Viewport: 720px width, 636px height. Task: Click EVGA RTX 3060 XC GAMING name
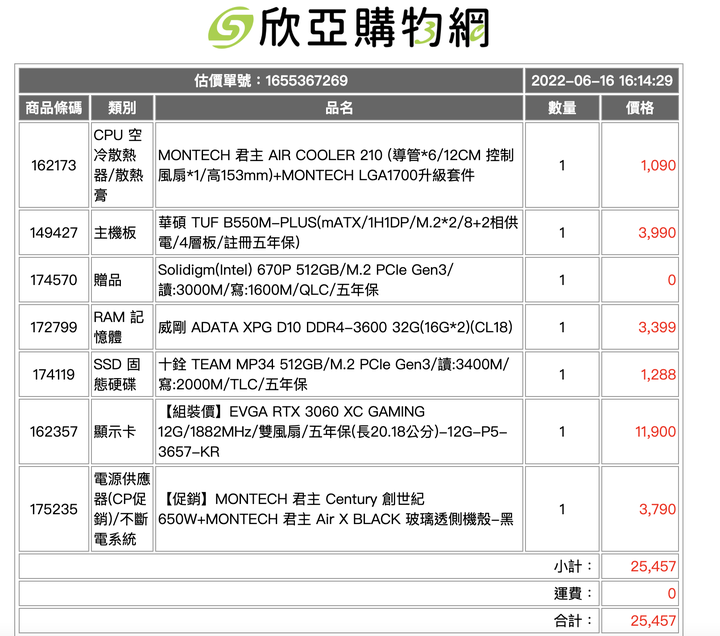tap(332, 432)
